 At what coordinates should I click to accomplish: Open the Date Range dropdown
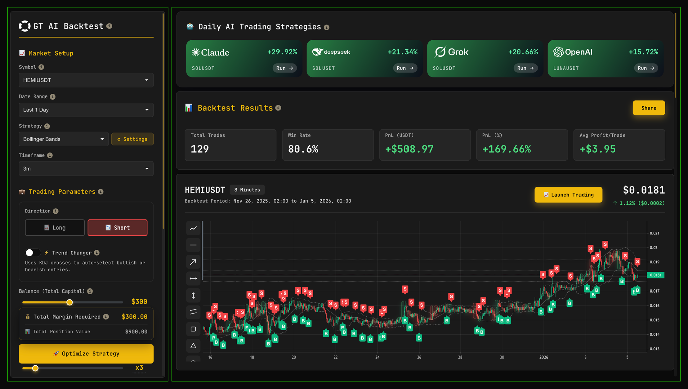pyautogui.click(x=86, y=110)
